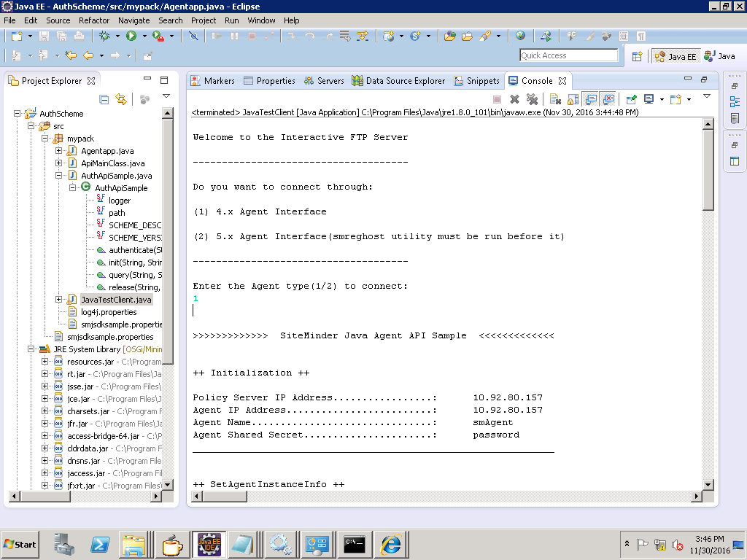
Task: Collapse JRE System Library node
Action: coord(31,349)
